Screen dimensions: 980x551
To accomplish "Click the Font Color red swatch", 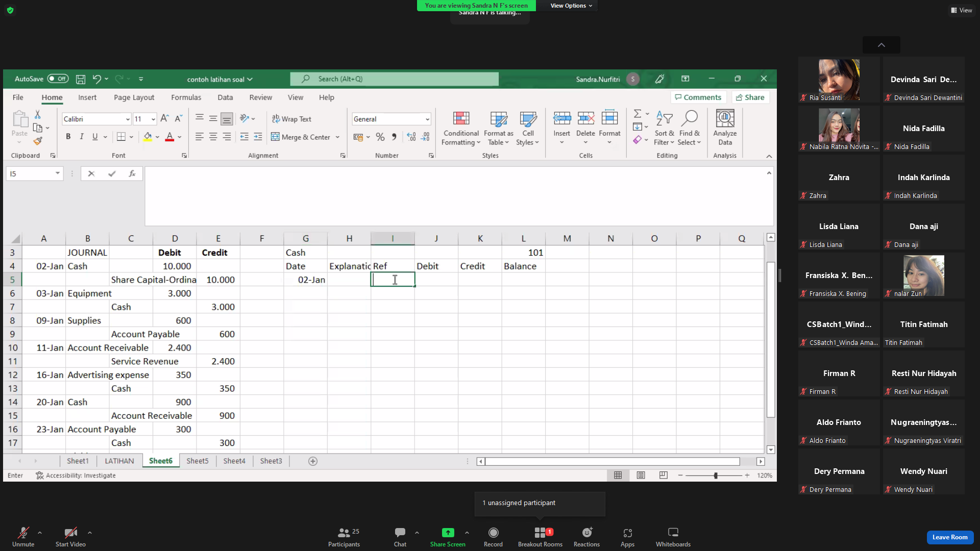I will click(169, 137).
